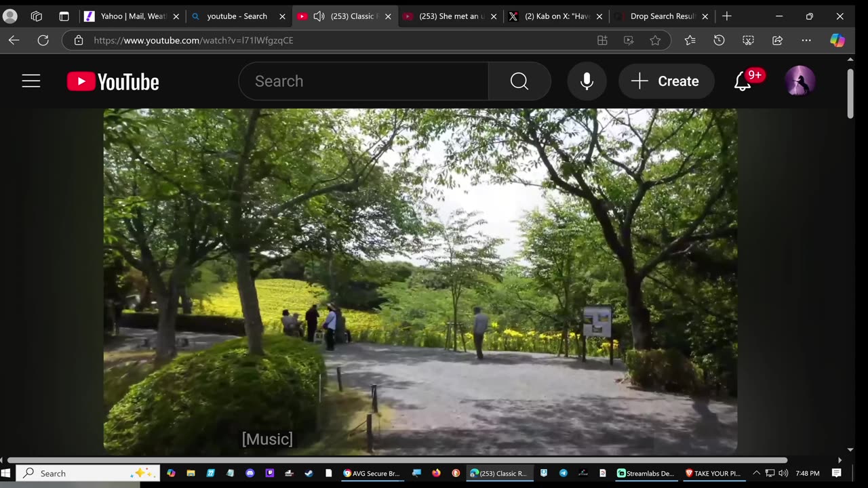This screenshot has height=488, width=868.
Task: Open Edge Settings and more menu
Action: point(806,41)
